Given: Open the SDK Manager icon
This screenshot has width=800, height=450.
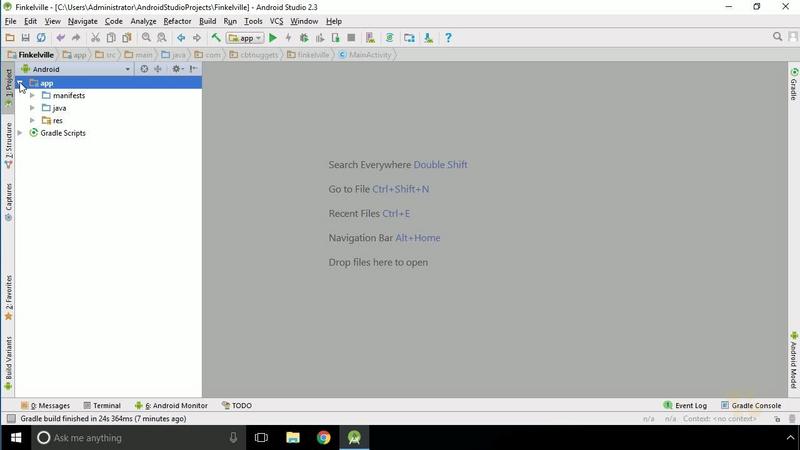Looking at the screenshot, I should (x=429, y=38).
